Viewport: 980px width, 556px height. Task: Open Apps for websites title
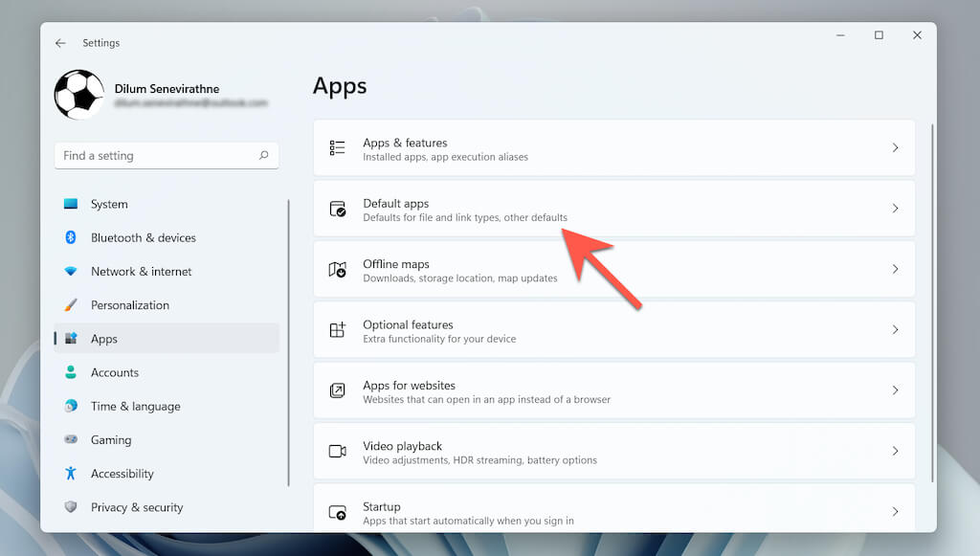(x=409, y=386)
